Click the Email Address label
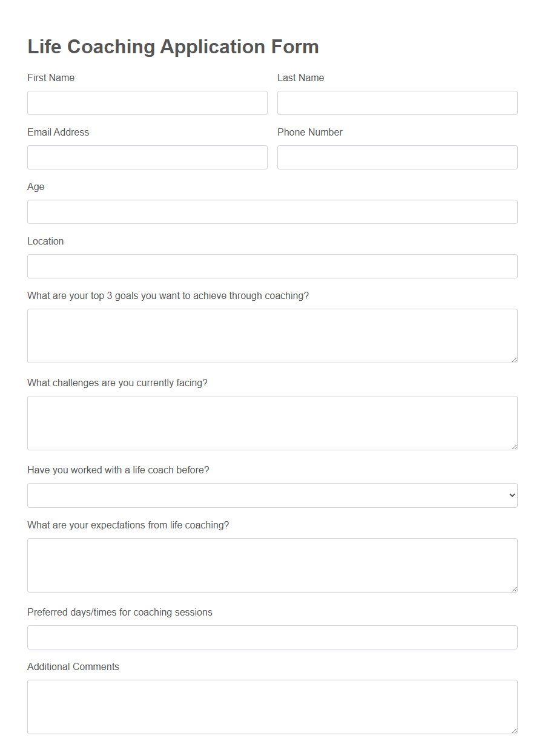The width and height of the screenshot is (545, 756). 58,132
